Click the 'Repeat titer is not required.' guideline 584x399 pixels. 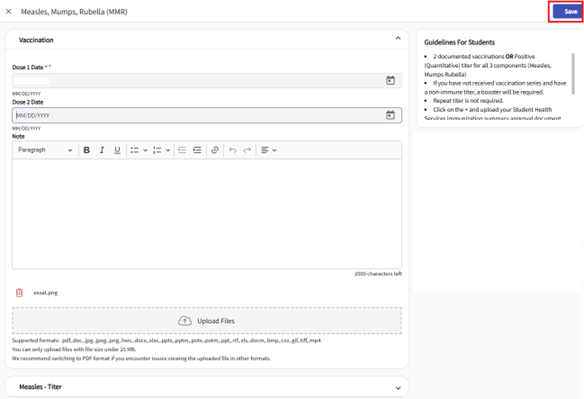pos(468,101)
